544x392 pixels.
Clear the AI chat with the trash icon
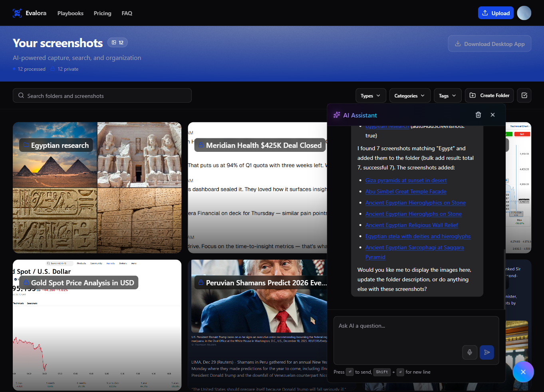tap(478, 115)
